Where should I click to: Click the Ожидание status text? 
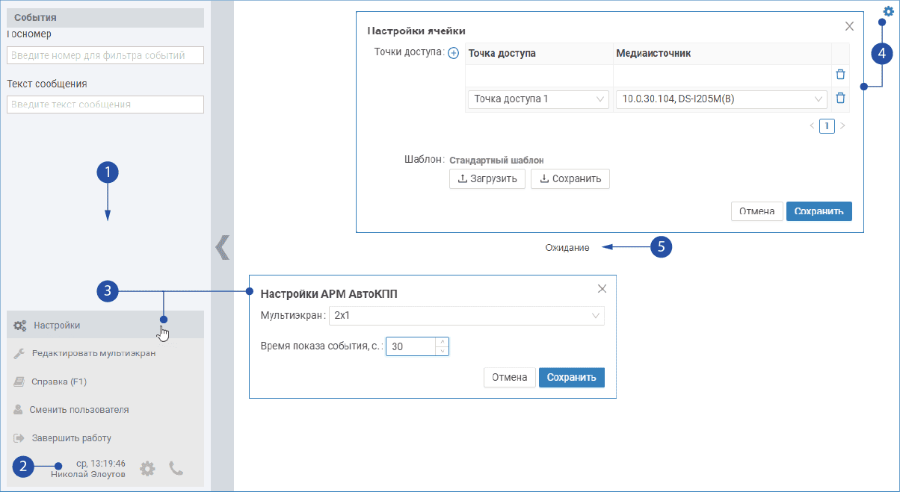pyautogui.click(x=567, y=248)
